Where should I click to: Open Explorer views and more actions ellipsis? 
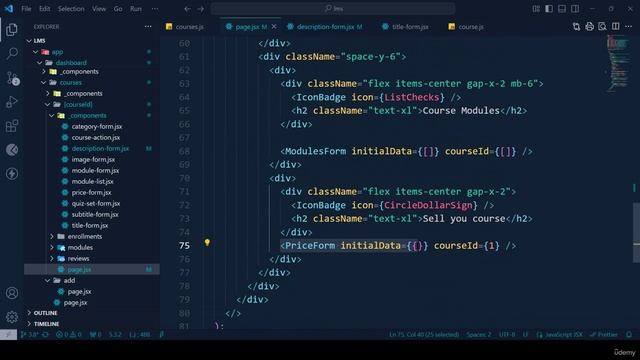148,27
